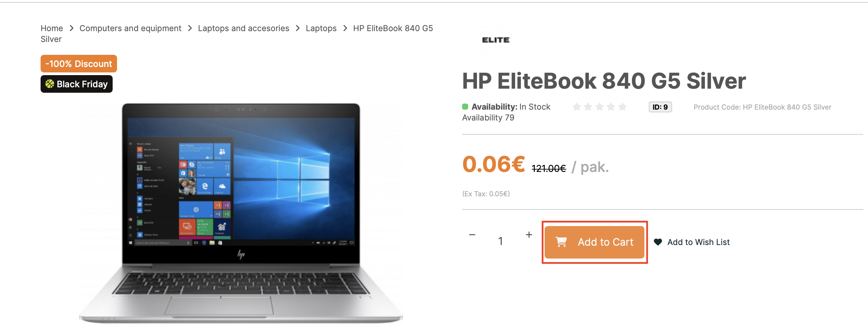Rate product with the first star

coord(577,107)
